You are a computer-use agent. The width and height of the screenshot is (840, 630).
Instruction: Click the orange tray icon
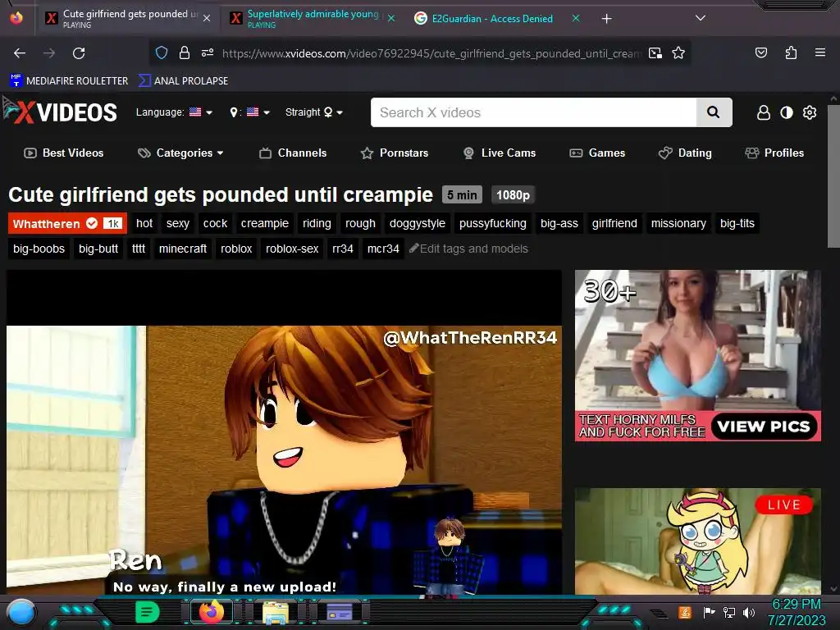[x=685, y=612]
